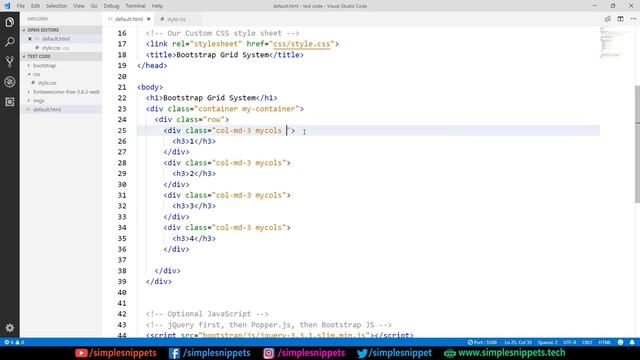Screen dimensions: 640x360
Task: Click the Open Changes icon above the editor
Action: 608,19
